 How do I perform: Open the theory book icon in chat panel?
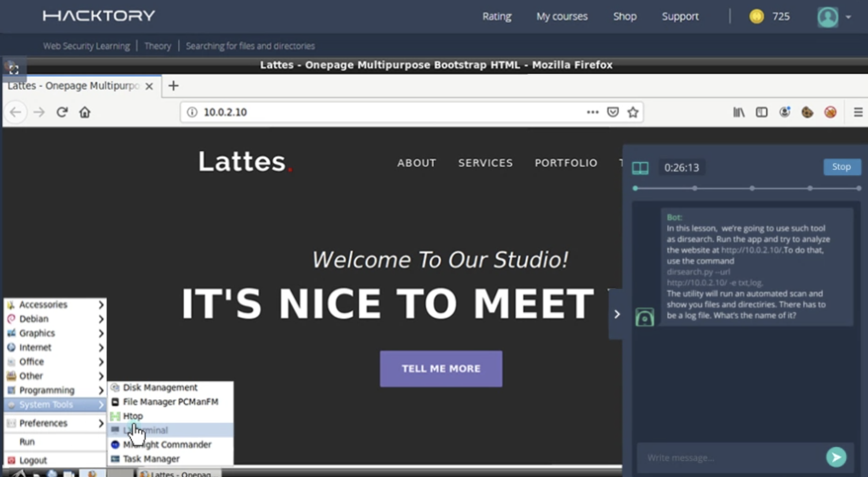pyautogui.click(x=640, y=167)
